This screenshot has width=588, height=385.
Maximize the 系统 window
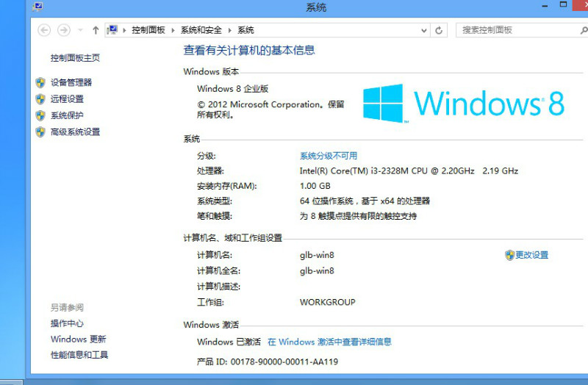coord(563,4)
